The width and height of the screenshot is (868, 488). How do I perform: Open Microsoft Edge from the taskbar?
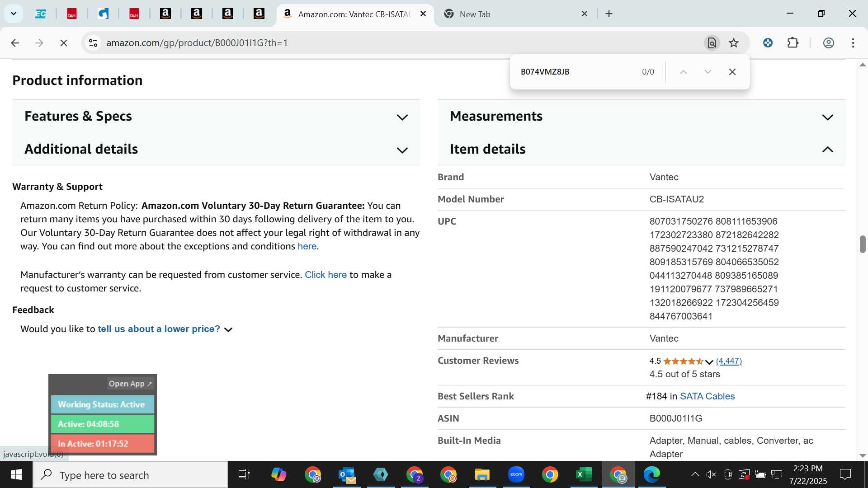point(651,475)
